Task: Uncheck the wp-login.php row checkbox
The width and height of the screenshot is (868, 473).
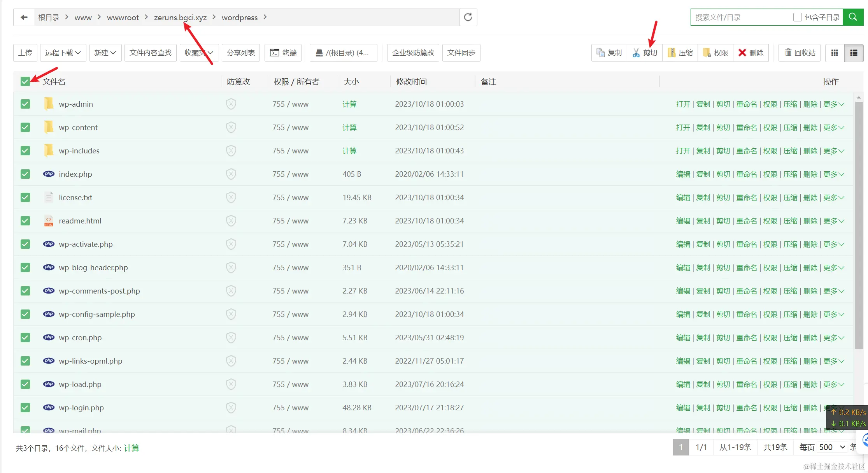Action: tap(25, 408)
